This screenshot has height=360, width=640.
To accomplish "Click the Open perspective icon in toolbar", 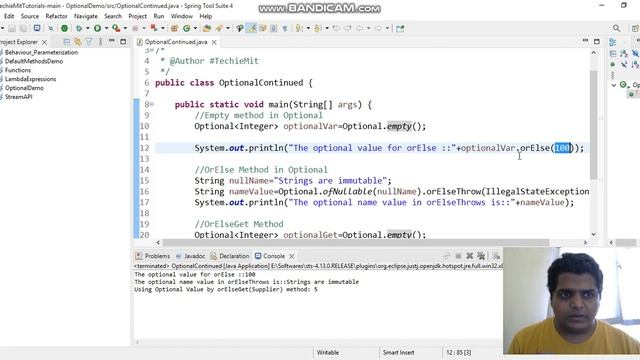I will pyautogui.click(x=636, y=28).
